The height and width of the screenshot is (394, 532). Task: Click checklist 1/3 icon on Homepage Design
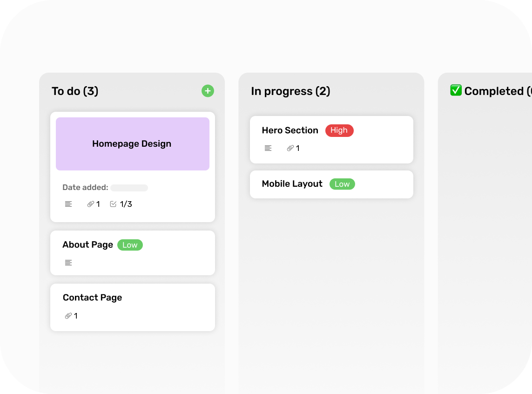click(x=113, y=204)
